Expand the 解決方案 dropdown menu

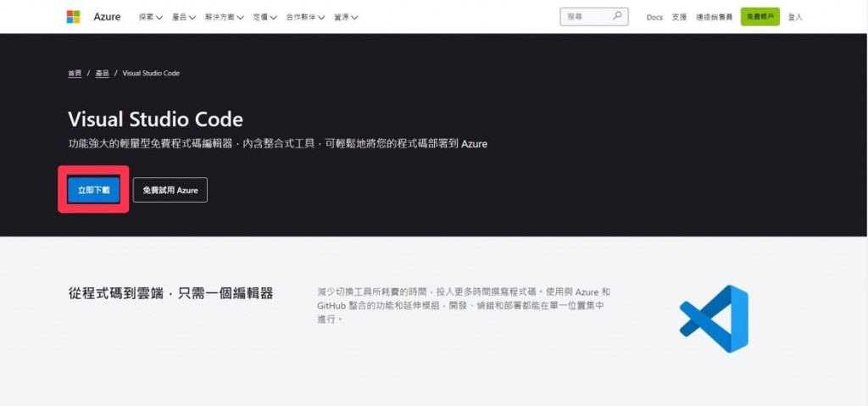click(224, 17)
